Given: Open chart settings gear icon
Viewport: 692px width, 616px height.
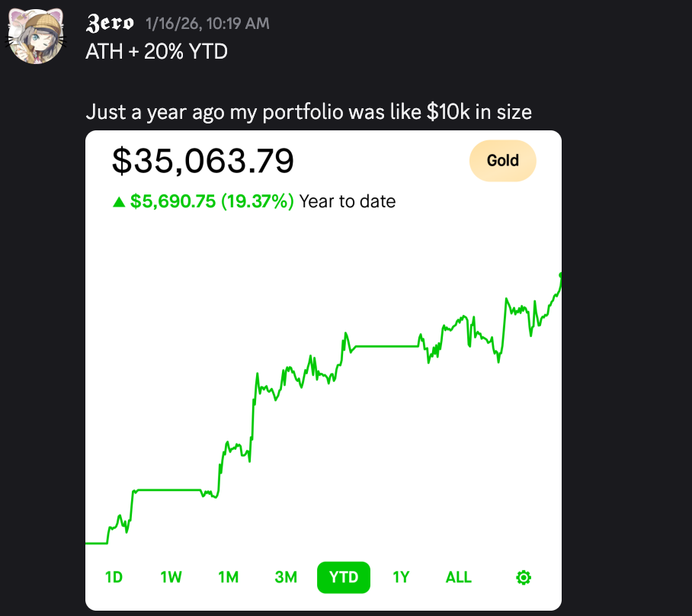Looking at the screenshot, I should (x=524, y=577).
